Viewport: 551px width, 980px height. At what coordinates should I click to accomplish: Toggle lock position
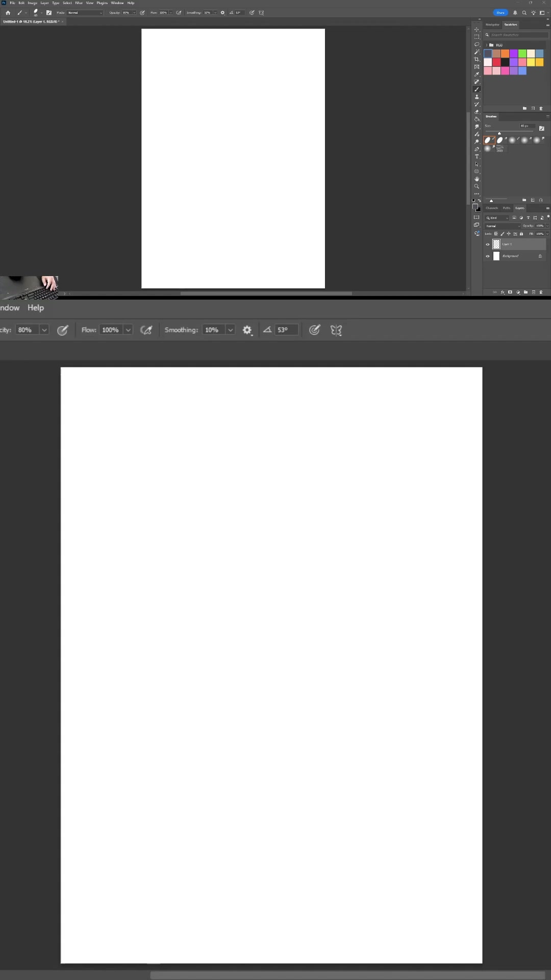click(509, 234)
